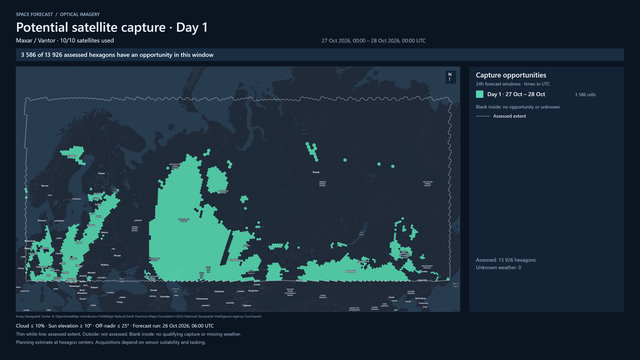Click the 'Cloud ≤ 10%' criteria line
Image resolution: width=640 pixels, height=360 pixels.
[115, 326]
